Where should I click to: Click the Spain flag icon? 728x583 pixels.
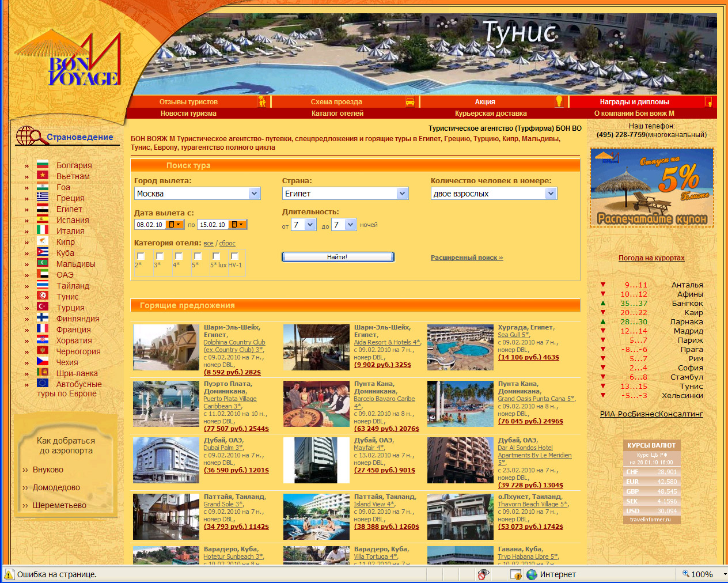(x=43, y=220)
